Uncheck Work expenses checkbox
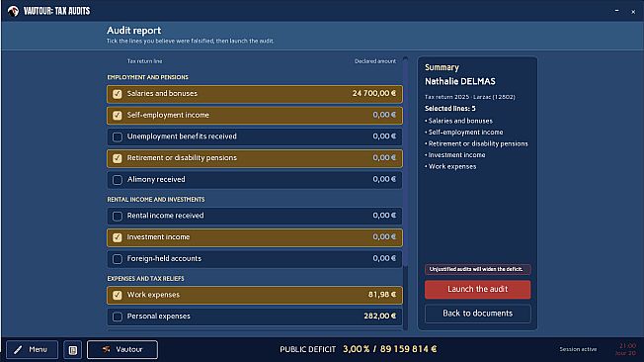Image resolution: width=644 pixels, height=362 pixels. (118, 295)
